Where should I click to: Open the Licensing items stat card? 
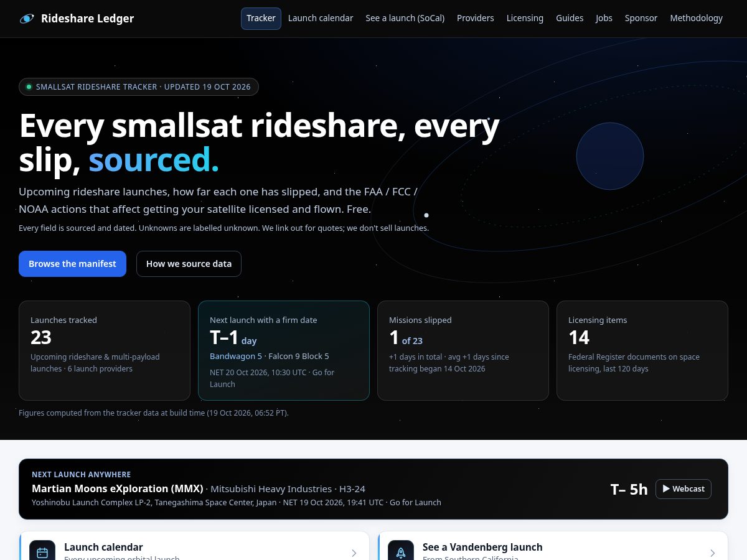click(x=642, y=351)
